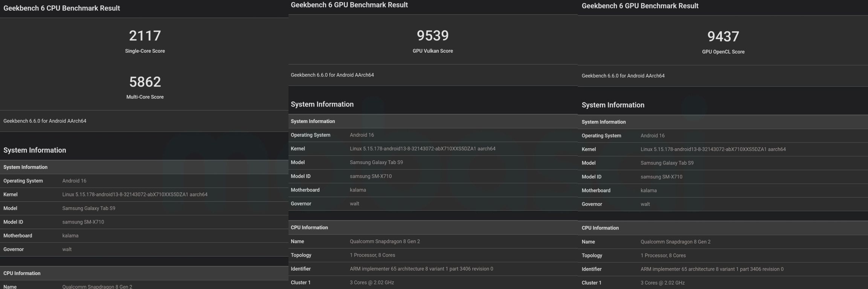The height and width of the screenshot is (289, 868).
Task: Click the Multi-Core Score label
Action: 145,97
